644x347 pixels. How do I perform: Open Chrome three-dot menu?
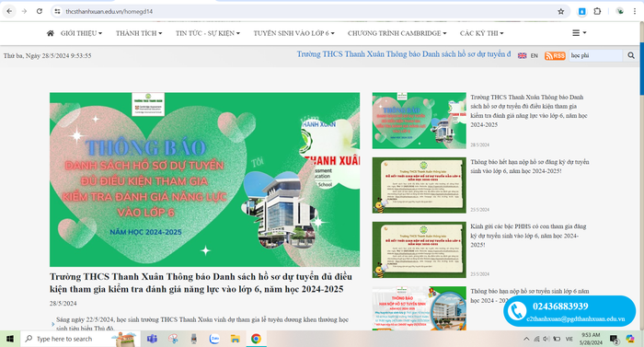[x=635, y=12]
